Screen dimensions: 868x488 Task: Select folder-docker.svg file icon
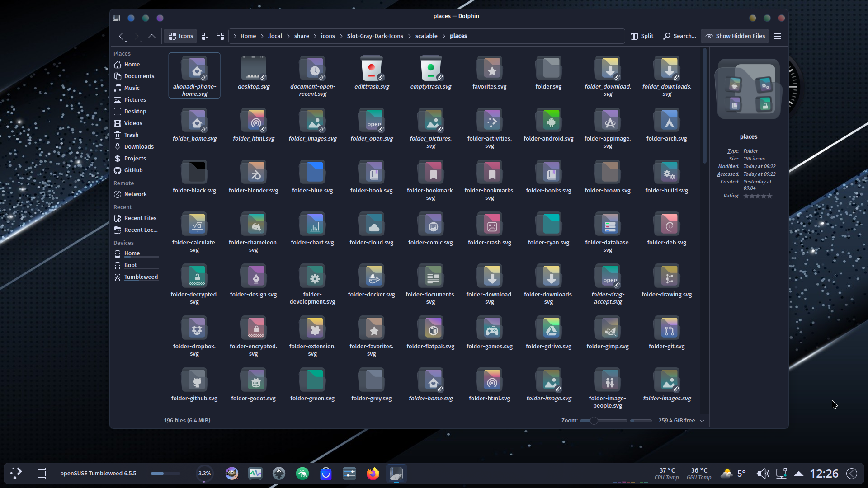[x=372, y=277]
